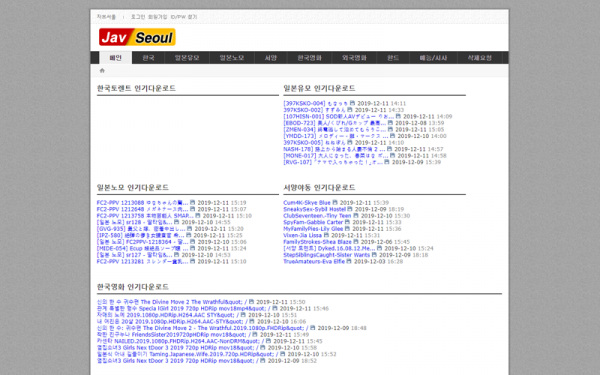Click the JavSeoul logo image
Image resolution: width=600 pixels, height=375 pixels.
tap(137, 37)
